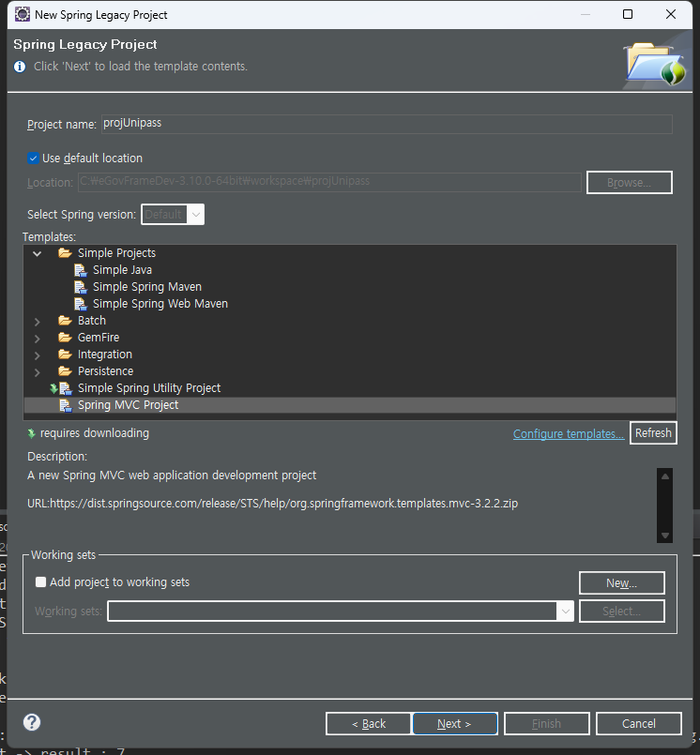This screenshot has height=755, width=700.
Task: Click the Simple Java template icon
Action: tap(81, 270)
